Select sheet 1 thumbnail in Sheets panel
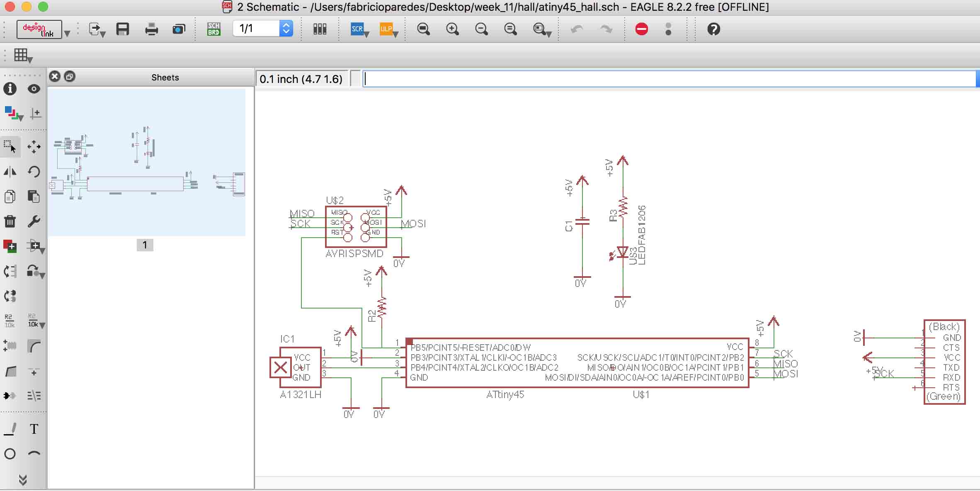The height and width of the screenshot is (491, 980). click(x=146, y=162)
